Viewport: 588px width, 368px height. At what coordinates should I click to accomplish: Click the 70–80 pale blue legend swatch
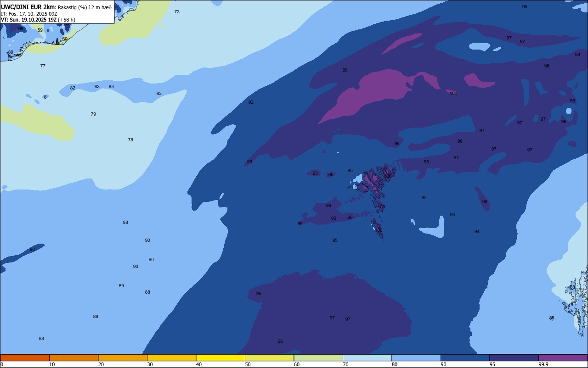367,357
